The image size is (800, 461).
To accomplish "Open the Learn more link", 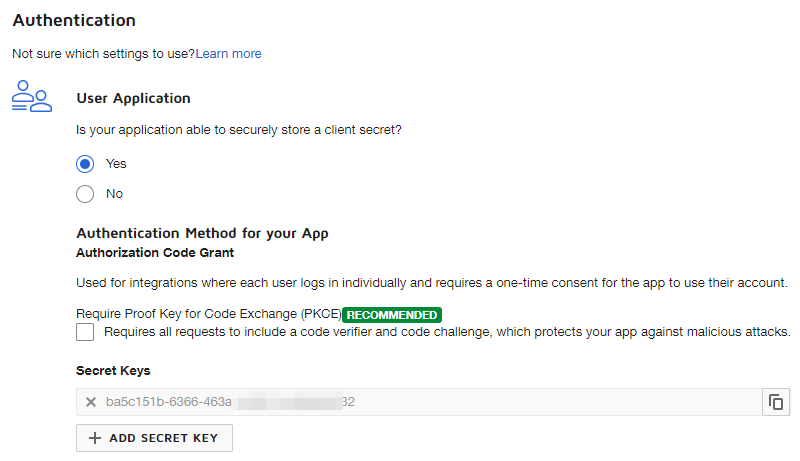I will [x=228, y=54].
